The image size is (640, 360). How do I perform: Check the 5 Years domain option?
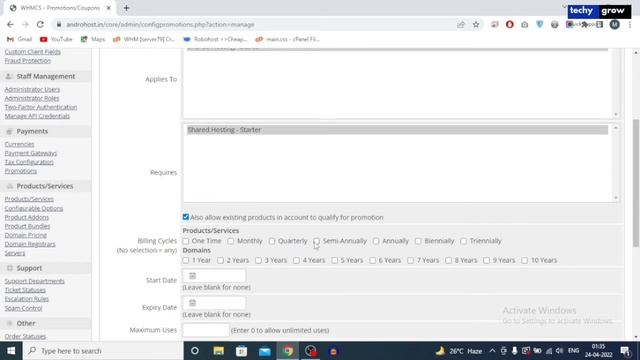coord(334,260)
